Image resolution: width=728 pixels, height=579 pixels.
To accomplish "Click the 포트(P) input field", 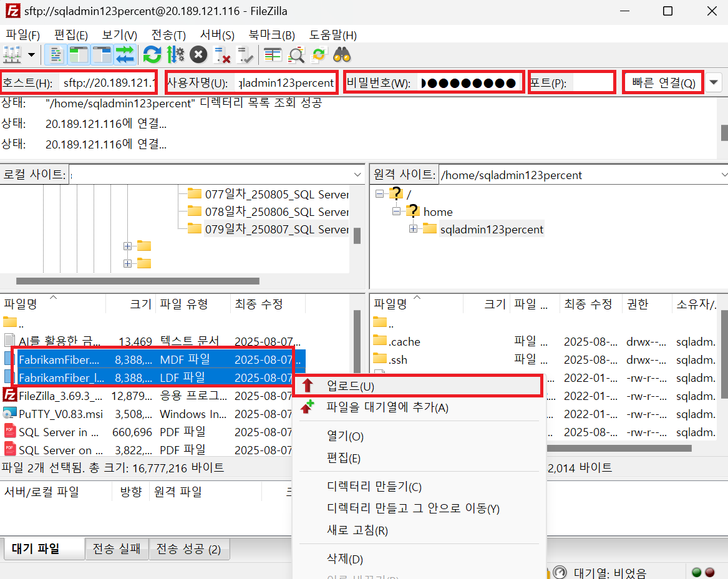I will [x=593, y=83].
